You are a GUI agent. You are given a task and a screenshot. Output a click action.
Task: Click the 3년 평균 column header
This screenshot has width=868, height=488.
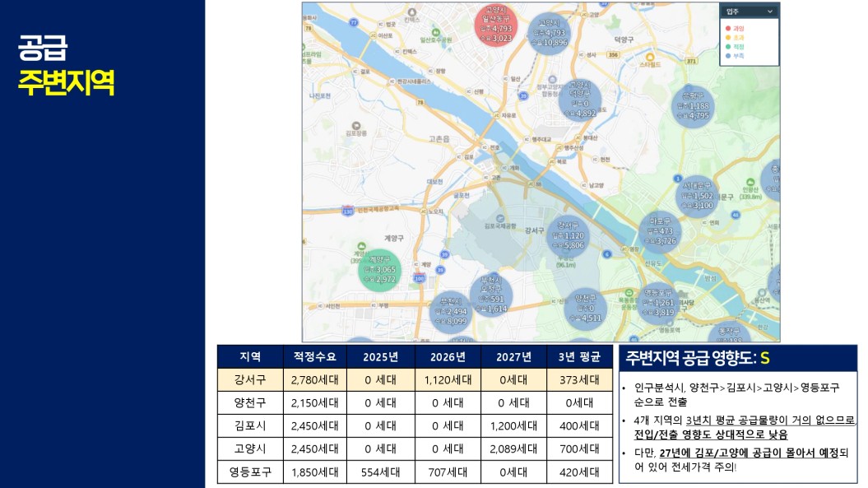tap(579, 356)
